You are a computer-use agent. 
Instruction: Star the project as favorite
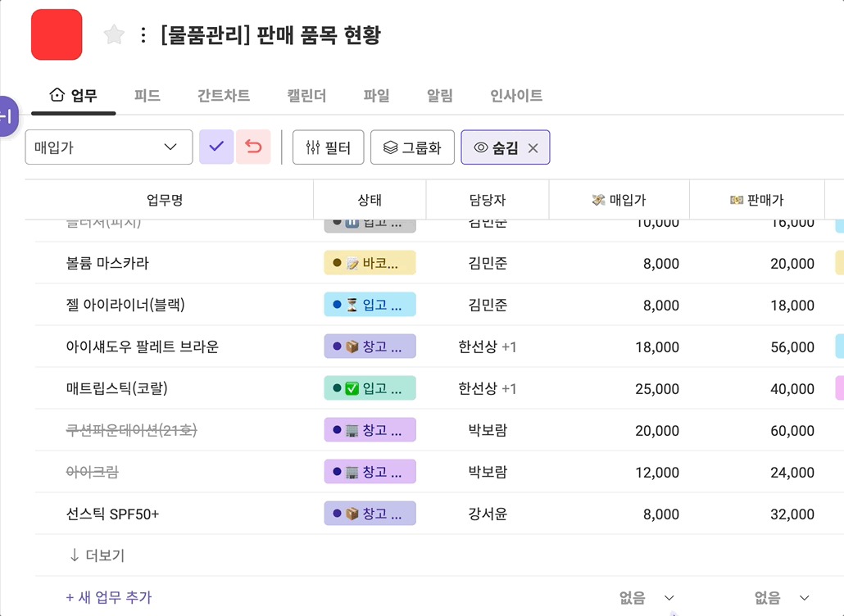(114, 34)
